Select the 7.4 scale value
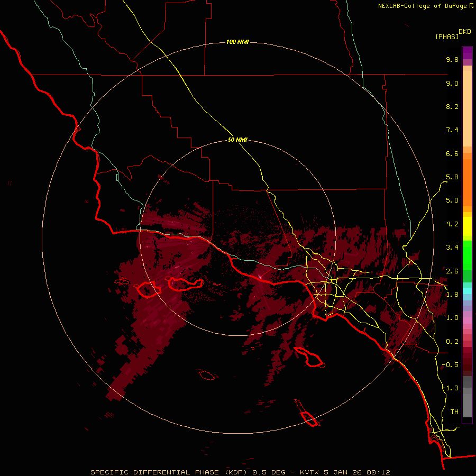The image size is (476, 476). click(452, 130)
